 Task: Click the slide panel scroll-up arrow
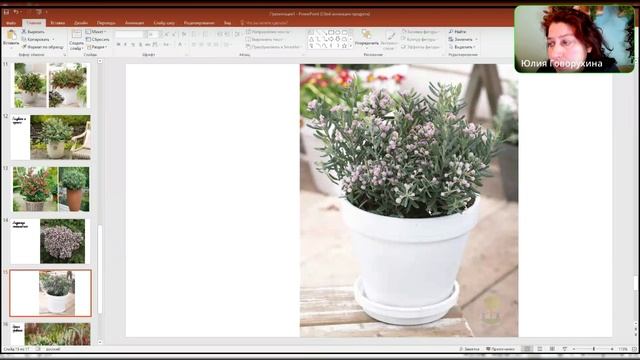point(100,61)
